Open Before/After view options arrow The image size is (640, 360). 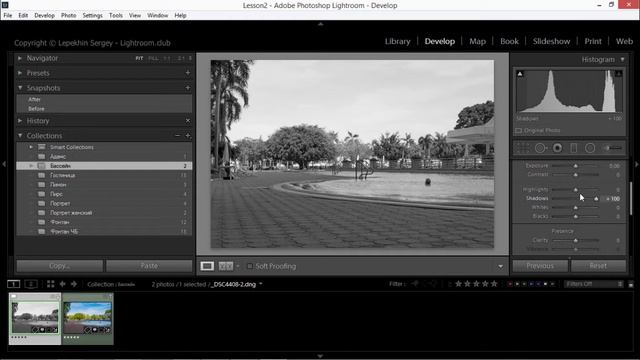(238, 266)
